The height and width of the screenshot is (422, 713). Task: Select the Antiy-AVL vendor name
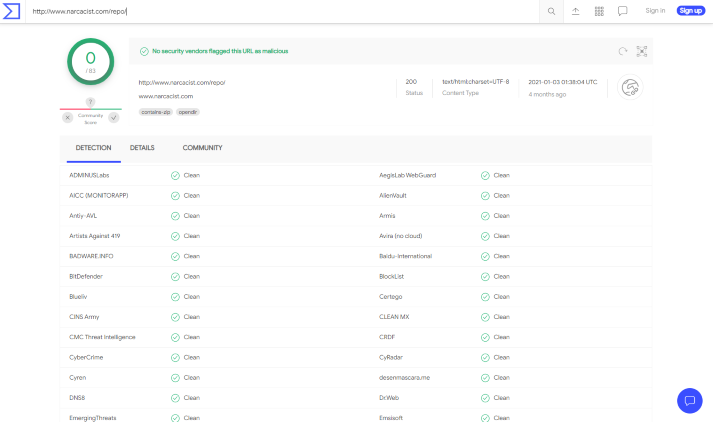click(83, 216)
